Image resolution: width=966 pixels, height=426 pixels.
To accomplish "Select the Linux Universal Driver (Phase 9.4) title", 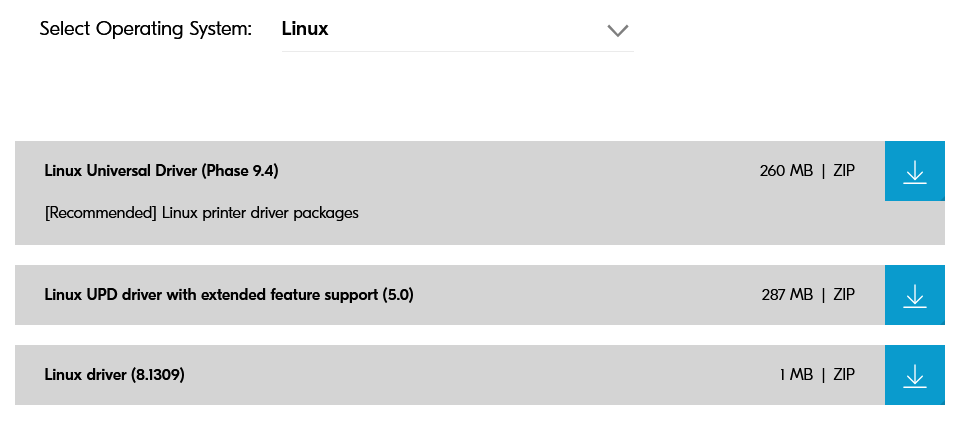I will pos(161,171).
